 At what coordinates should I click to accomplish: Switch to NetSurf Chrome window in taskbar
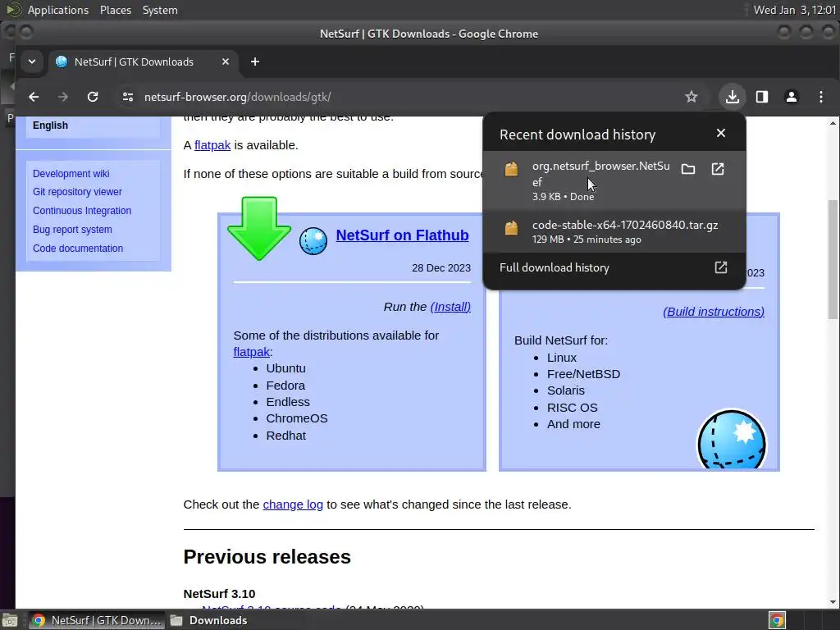coord(97,620)
